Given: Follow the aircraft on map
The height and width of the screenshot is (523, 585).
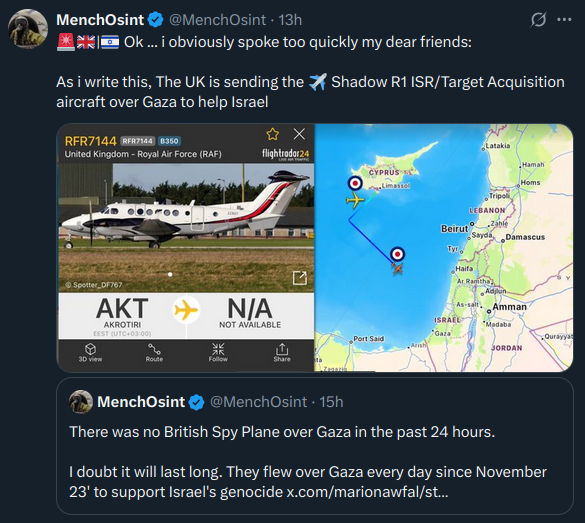Looking at the screenshot, I should pos(218,353).
